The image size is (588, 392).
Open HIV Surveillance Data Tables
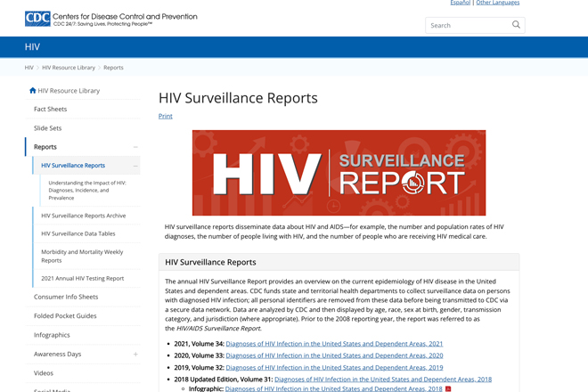pos(78,233)
